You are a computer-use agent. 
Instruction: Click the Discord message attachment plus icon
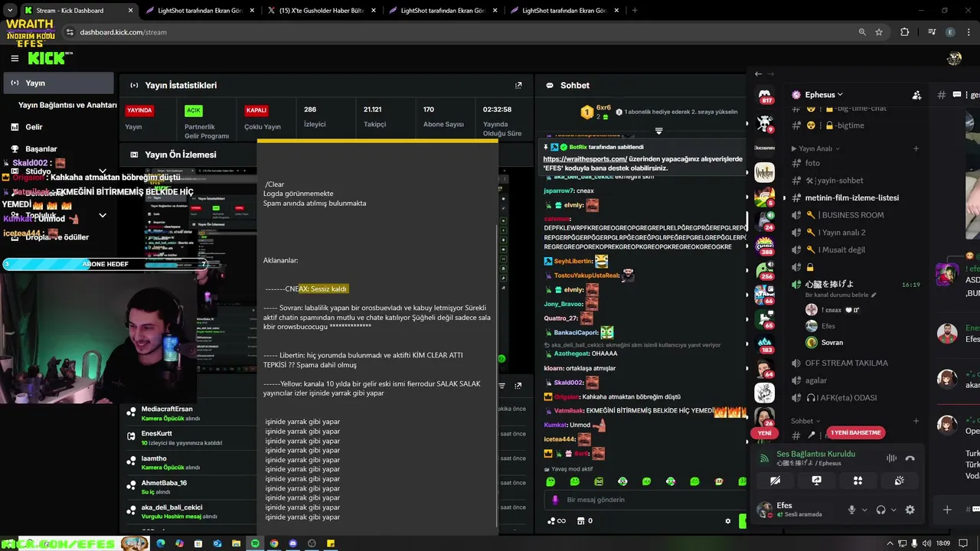(947, 510)
